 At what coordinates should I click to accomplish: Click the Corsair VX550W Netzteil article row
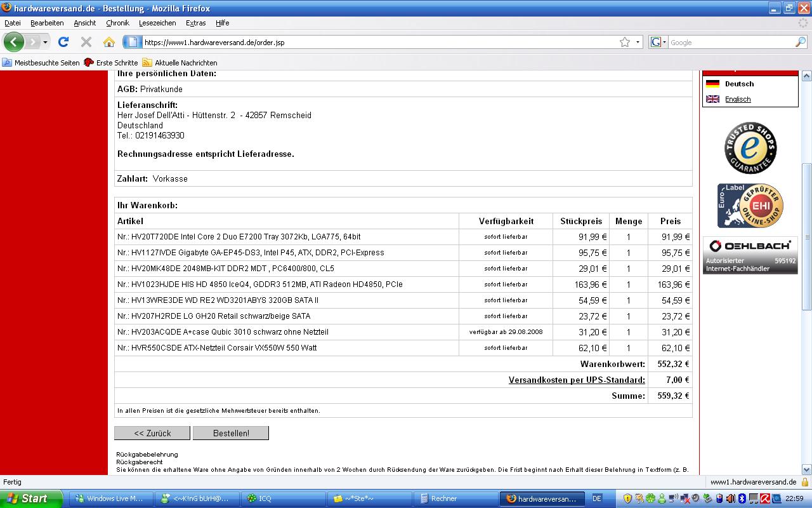coord(403,348)
